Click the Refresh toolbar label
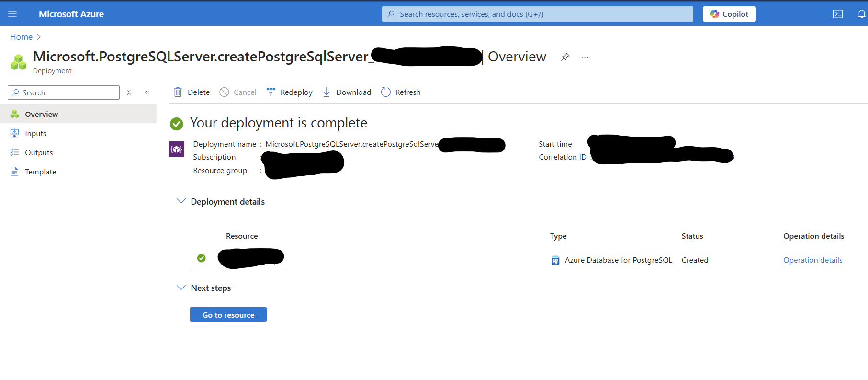 (408, 92)
